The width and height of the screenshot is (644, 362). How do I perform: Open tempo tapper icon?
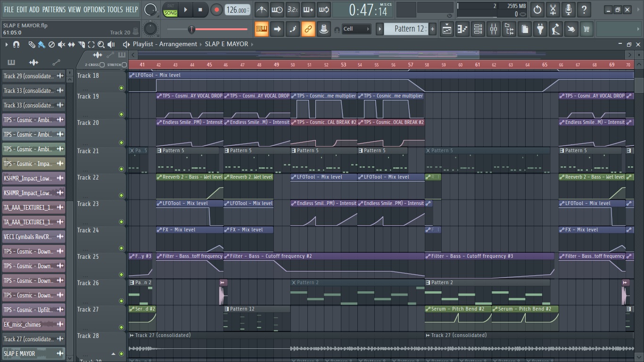pos(556,29)
